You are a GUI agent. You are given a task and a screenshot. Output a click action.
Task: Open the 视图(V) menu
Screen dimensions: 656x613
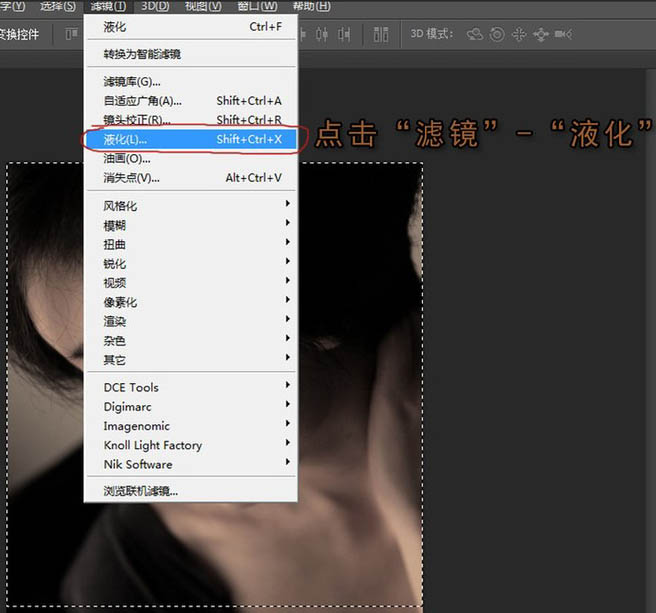click(203, 6)
